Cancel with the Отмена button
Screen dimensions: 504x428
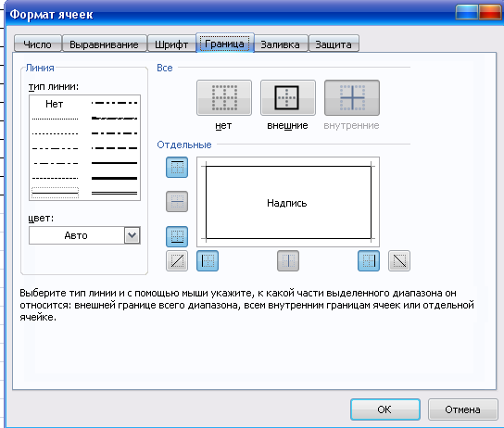click(x=462, y=409)
